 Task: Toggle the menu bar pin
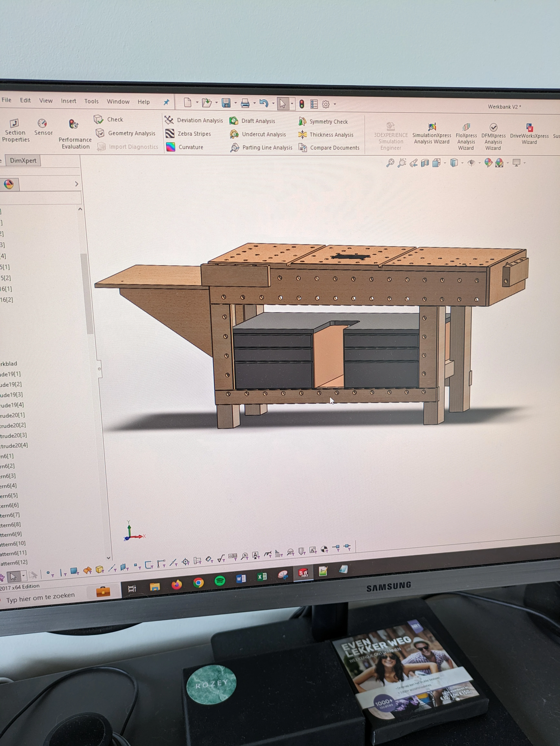tap(166, 102)
